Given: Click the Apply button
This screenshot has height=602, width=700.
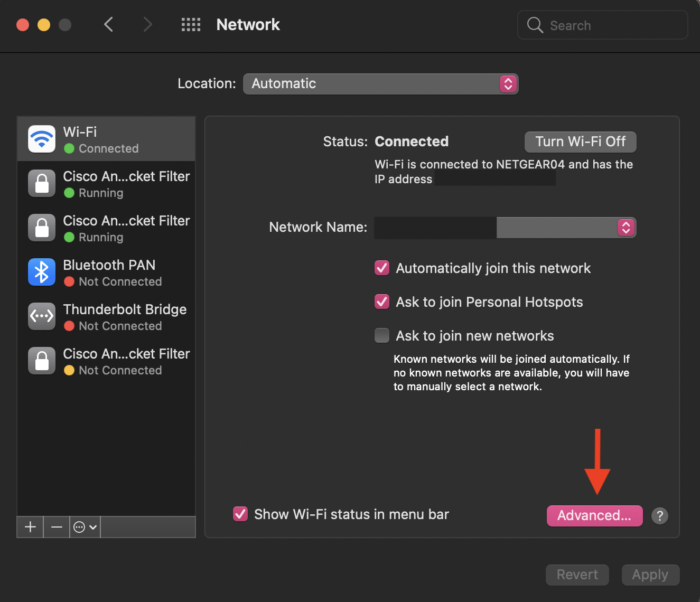Looking at the screenshot, I should [650, 575].
